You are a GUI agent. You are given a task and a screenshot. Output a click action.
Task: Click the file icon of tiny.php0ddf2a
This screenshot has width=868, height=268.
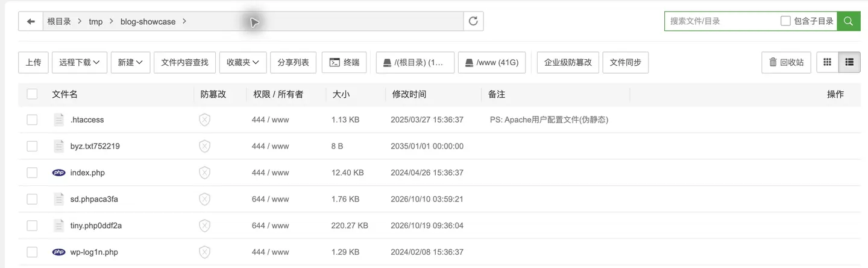point(58,226)
